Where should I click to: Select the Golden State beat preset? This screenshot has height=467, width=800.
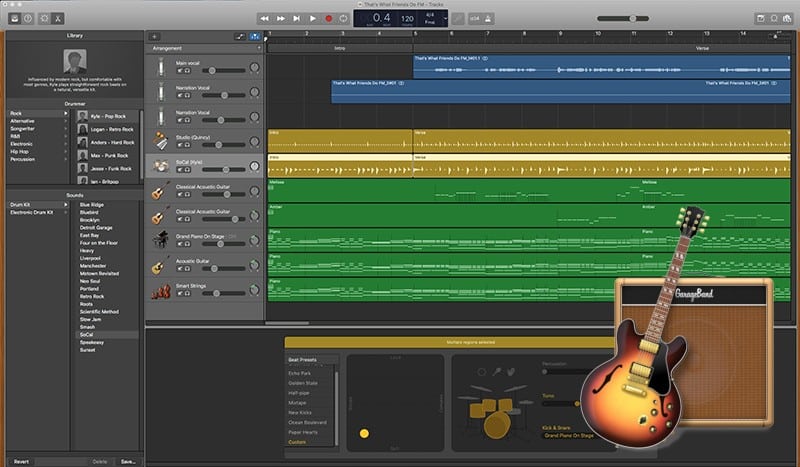click(x=303, y=383)
